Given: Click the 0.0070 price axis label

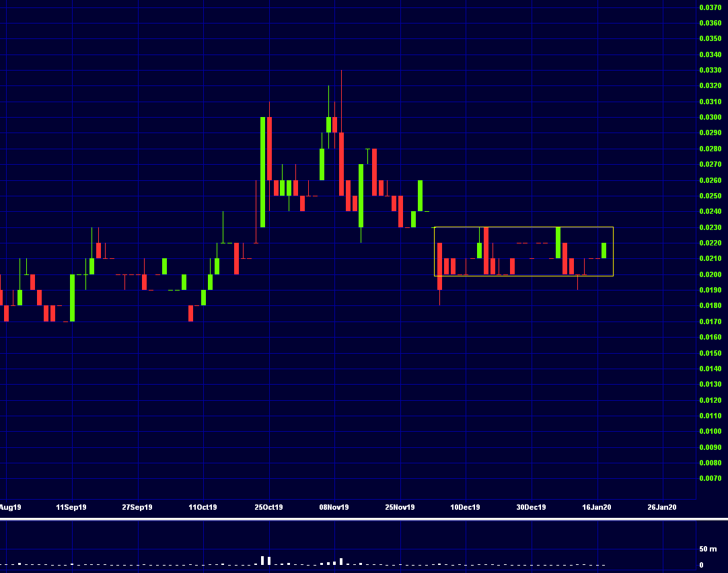Looking at the screenshot, I should click(711, 479).
